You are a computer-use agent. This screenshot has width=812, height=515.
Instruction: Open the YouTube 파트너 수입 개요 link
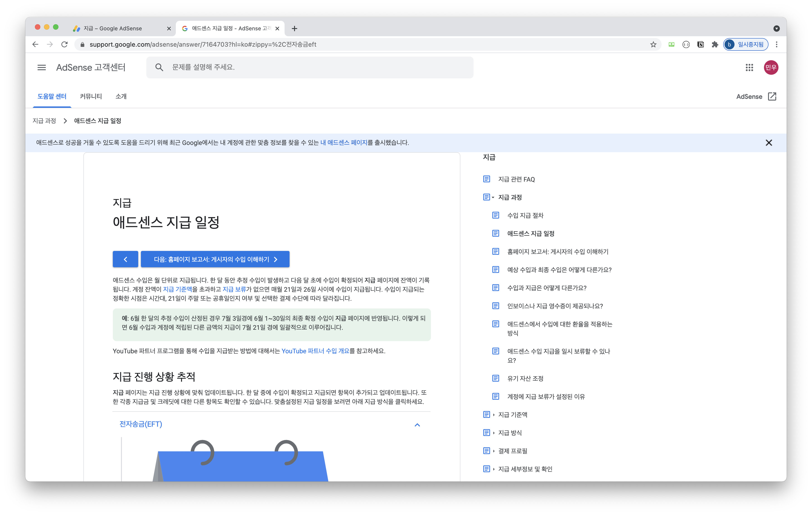pyautogui.click(x=315, y=351)
